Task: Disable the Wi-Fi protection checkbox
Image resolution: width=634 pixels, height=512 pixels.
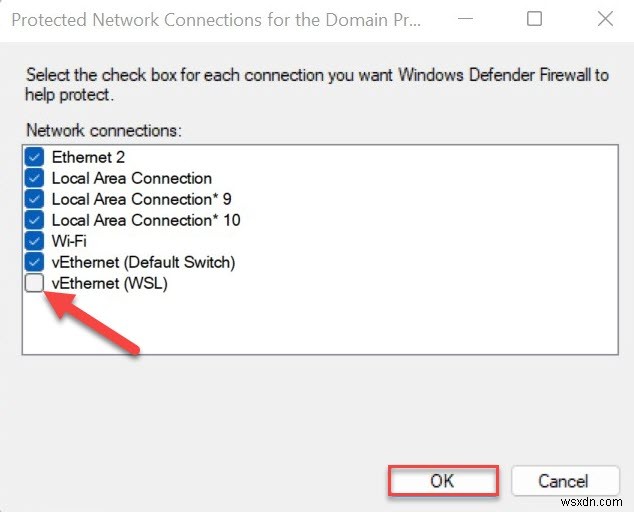Action: (x=35, y=241)
